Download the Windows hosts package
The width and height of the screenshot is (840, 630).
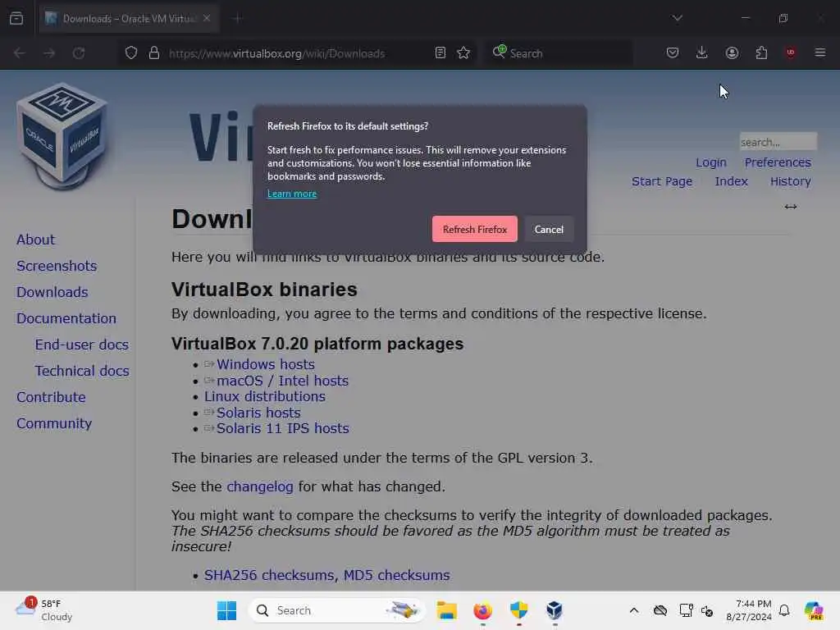265,364
